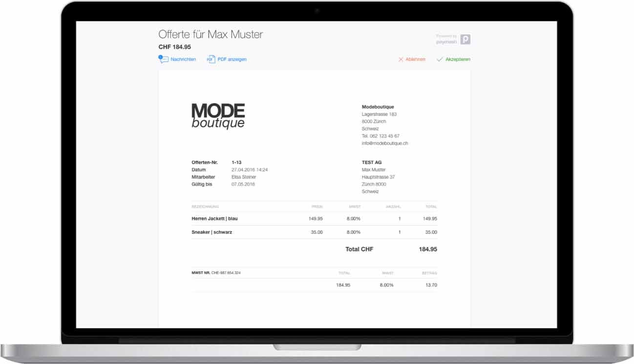Click the PDF document icon
Image resolution: width=634 pixels, height=364 pixels.
[x=211, y=59]
